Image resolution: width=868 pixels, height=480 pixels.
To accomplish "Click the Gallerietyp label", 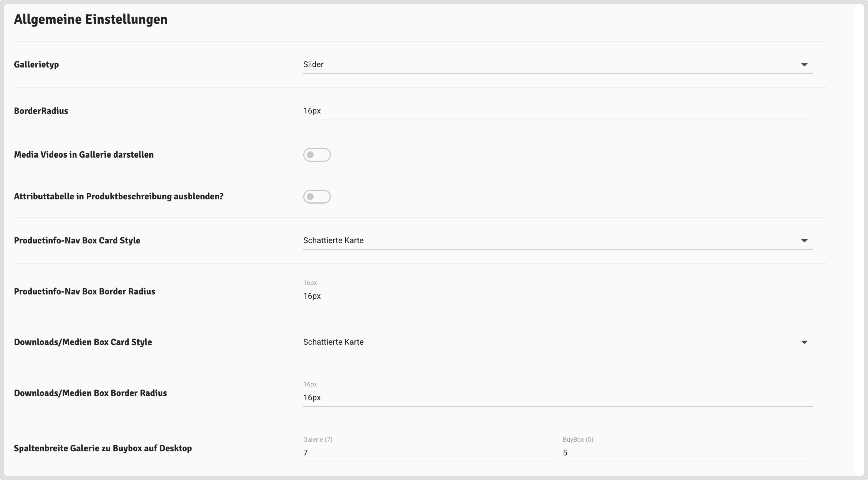I will click(x=36, y=65).
